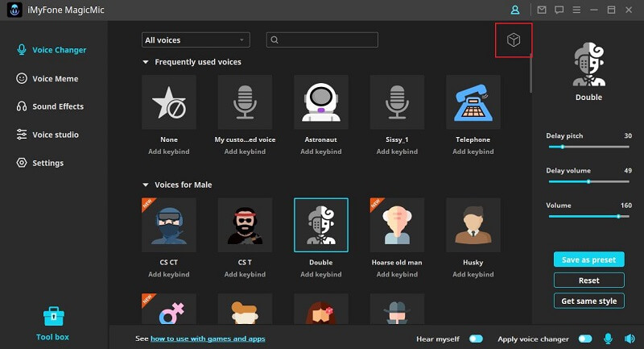Pick the Sissy_1 voice icon

pos(397,102)
